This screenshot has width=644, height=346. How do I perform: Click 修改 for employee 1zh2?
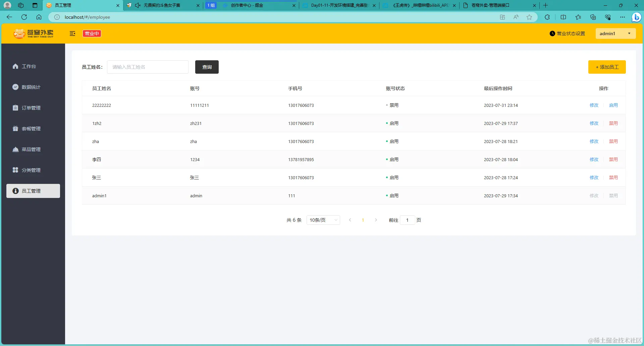point(594,123)
